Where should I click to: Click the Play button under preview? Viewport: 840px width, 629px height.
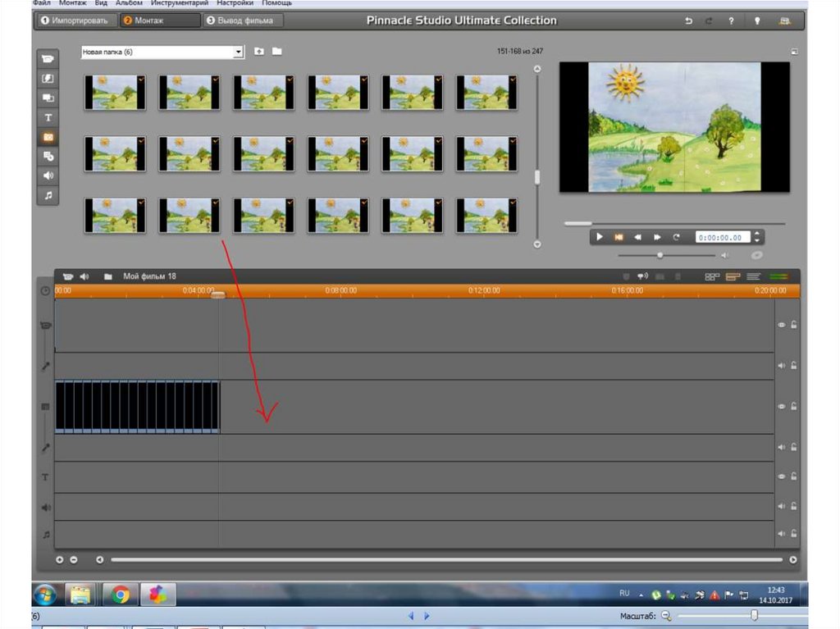coord(600,237)
